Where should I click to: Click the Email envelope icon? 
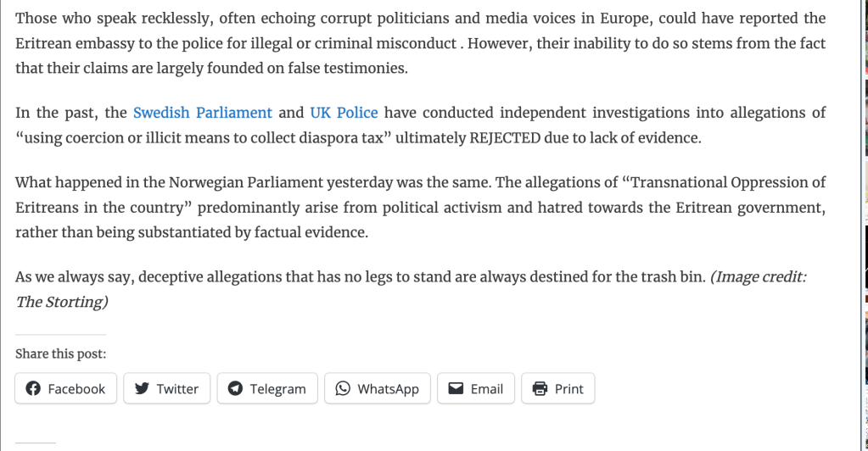pos(456,388)
